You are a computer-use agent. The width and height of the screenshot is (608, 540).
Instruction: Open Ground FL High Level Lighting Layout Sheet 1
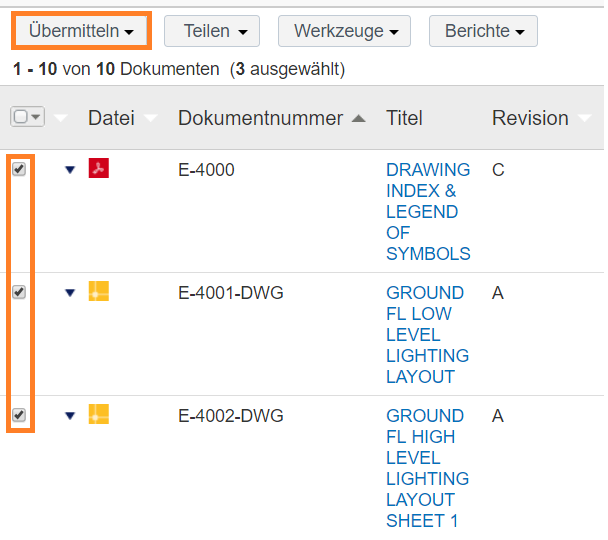click(x=425, y=467)
